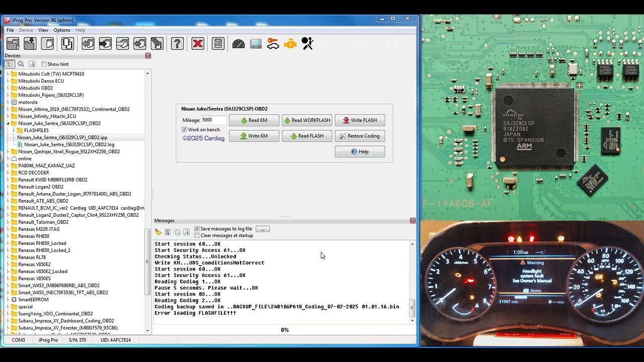Select Nissan_Juke_Sentra_(S6J329CLSP)_OBD2.ipp file
The image size is (644, 362).
pos(62,137)
